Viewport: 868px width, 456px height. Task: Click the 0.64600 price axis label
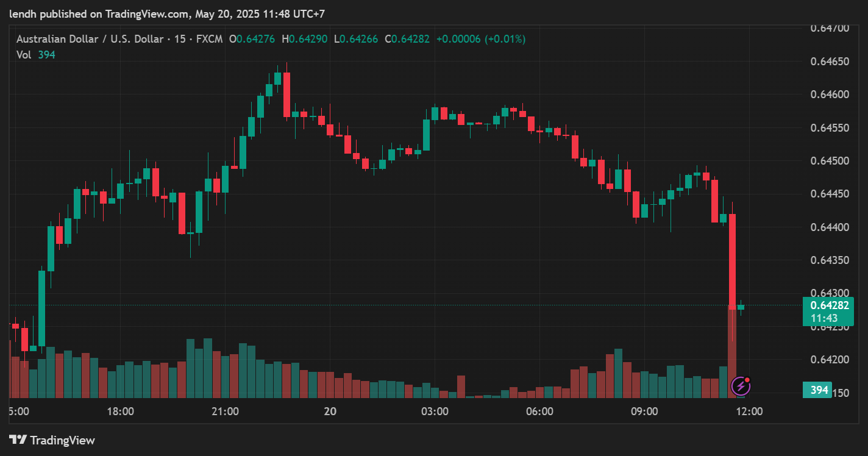[x=830, y=94]
